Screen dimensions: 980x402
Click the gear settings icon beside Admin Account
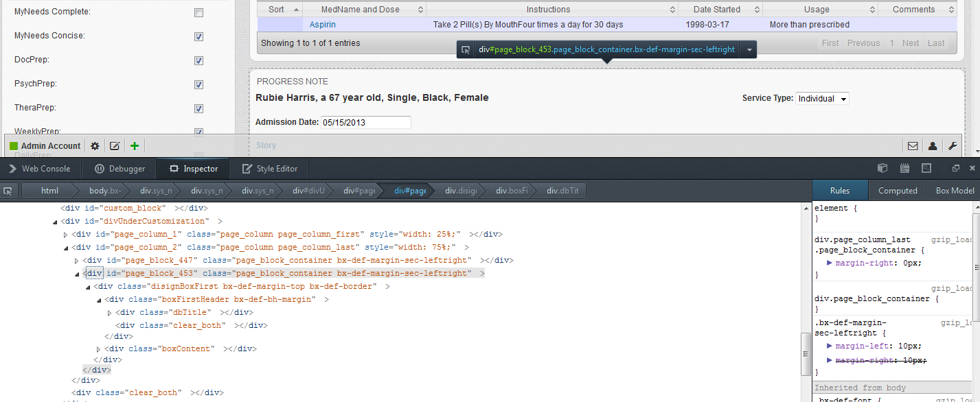(95, 146)
